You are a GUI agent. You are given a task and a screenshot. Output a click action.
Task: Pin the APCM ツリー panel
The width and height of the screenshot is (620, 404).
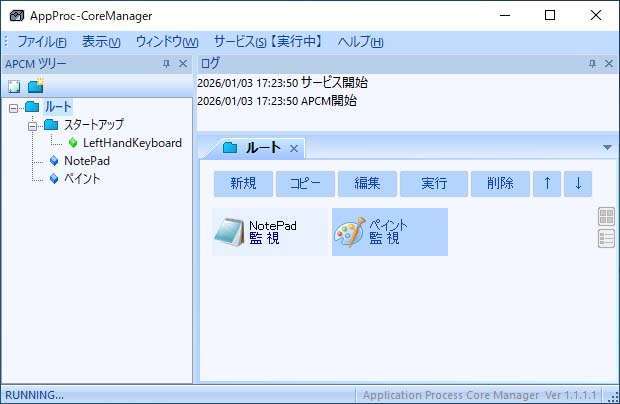tap(166, 63)
